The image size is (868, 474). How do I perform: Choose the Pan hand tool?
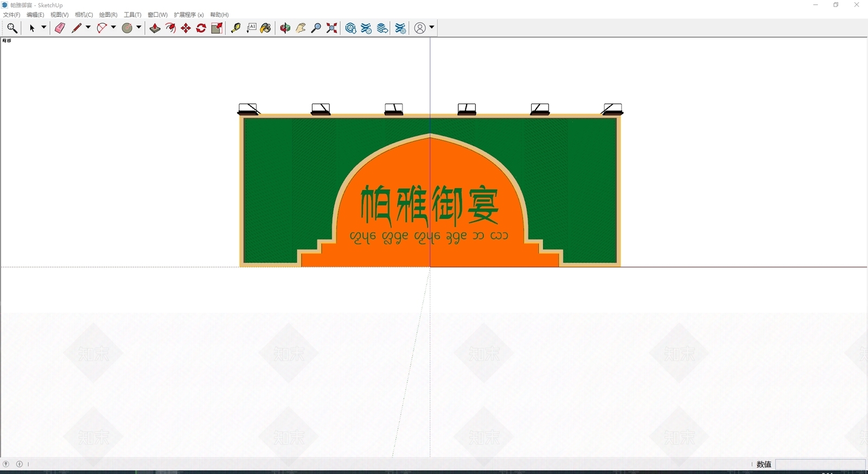point(301,28)
